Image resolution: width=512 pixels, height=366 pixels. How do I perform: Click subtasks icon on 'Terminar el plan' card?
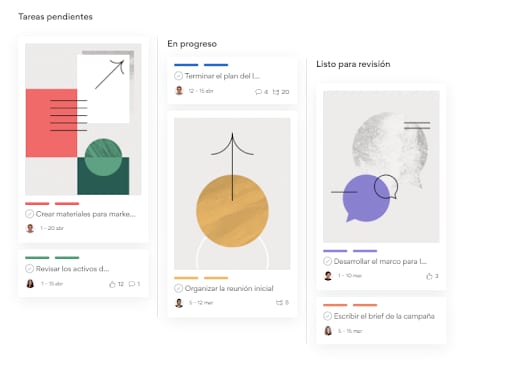[276, 92]
